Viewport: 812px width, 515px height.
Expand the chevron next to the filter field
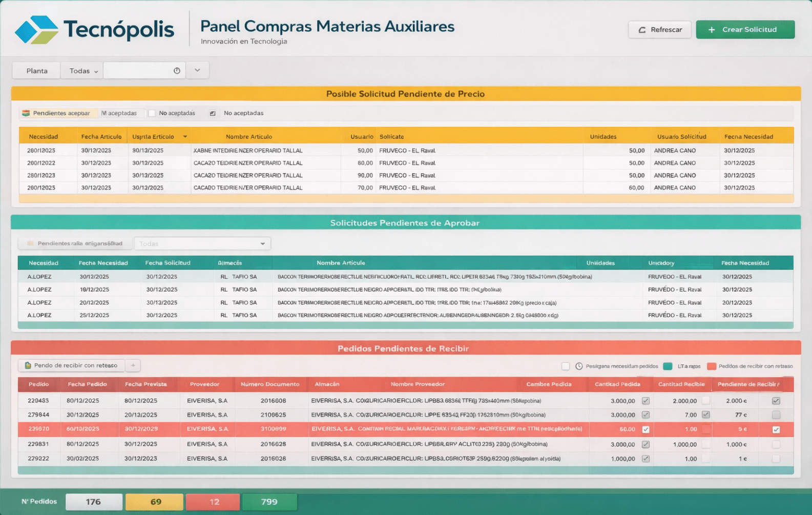(197, 70)
